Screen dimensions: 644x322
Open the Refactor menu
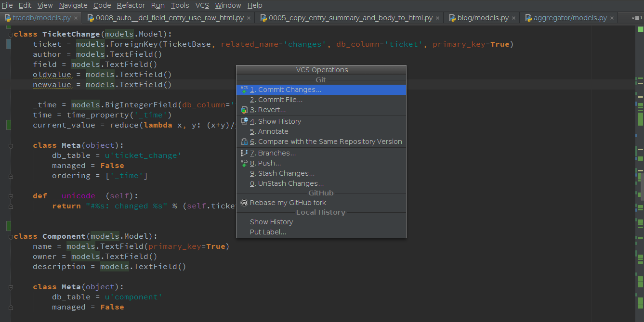click(x=131, y=5)
